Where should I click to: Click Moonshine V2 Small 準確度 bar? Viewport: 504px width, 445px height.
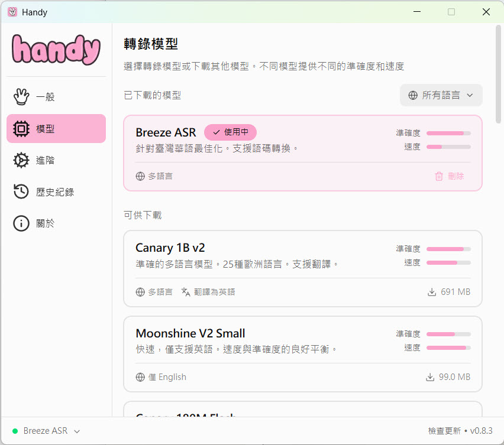pos(448,334)
